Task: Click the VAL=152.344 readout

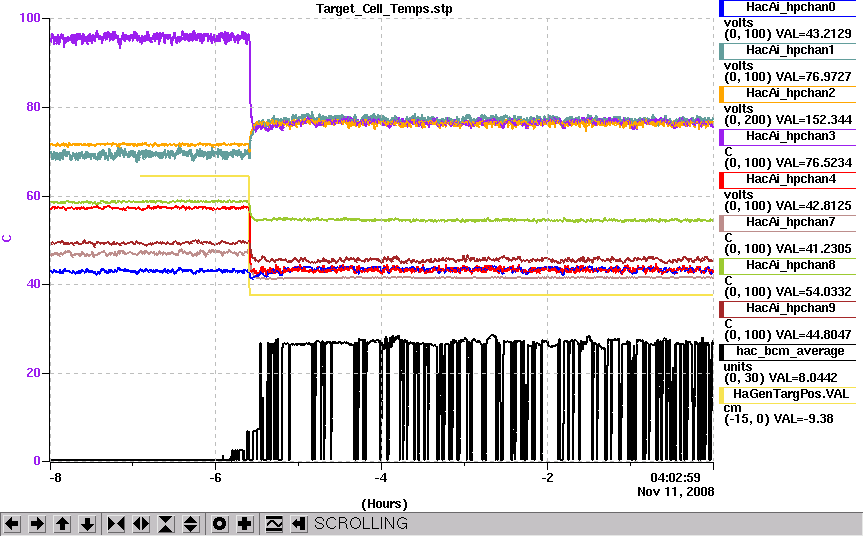Action: 812,119
